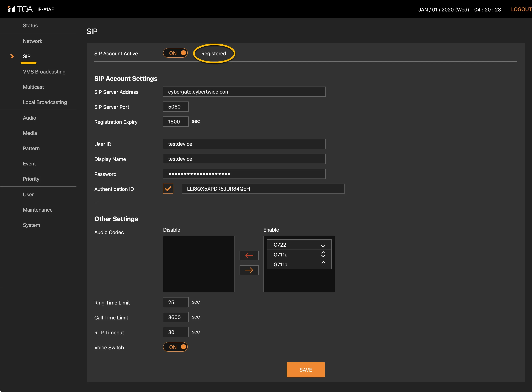Click the SIP Server Port field
The height and width of the screenshot is (392, 532).
click(x=176, y=107)
